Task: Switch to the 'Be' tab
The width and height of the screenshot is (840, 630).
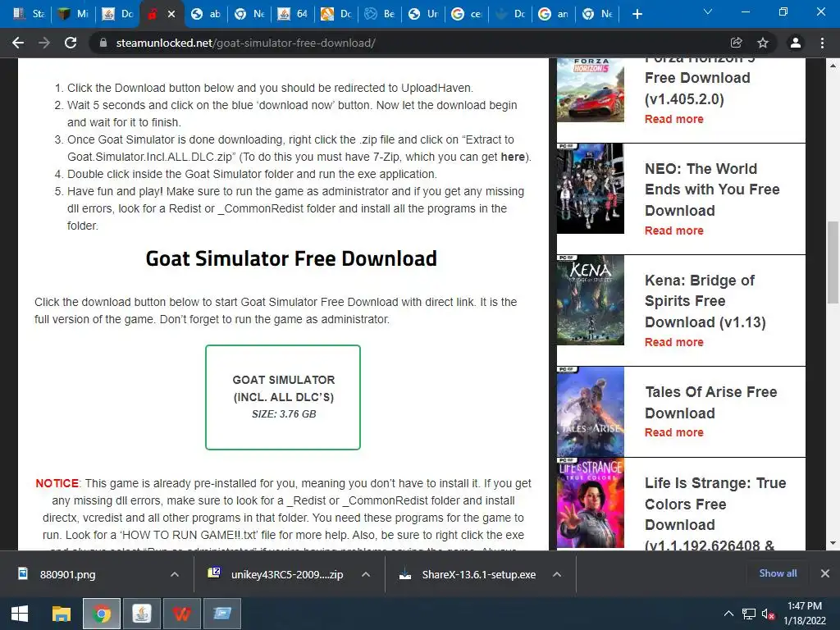Action: tap(380, 14)
